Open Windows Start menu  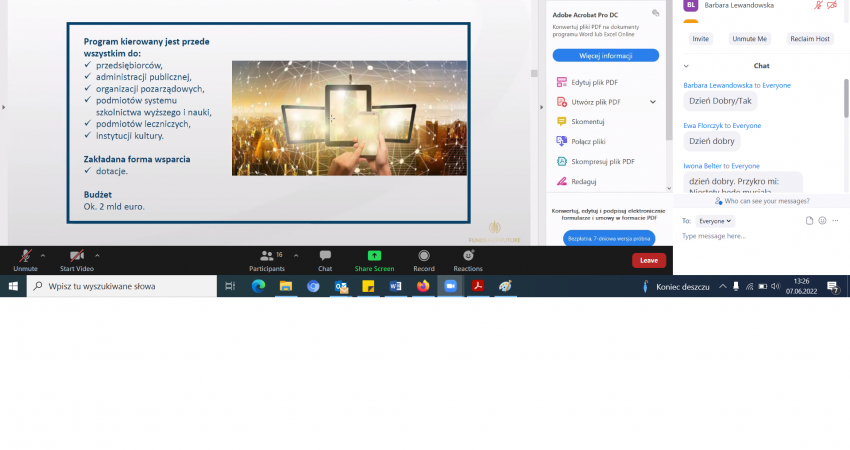(x=13, y=286)
